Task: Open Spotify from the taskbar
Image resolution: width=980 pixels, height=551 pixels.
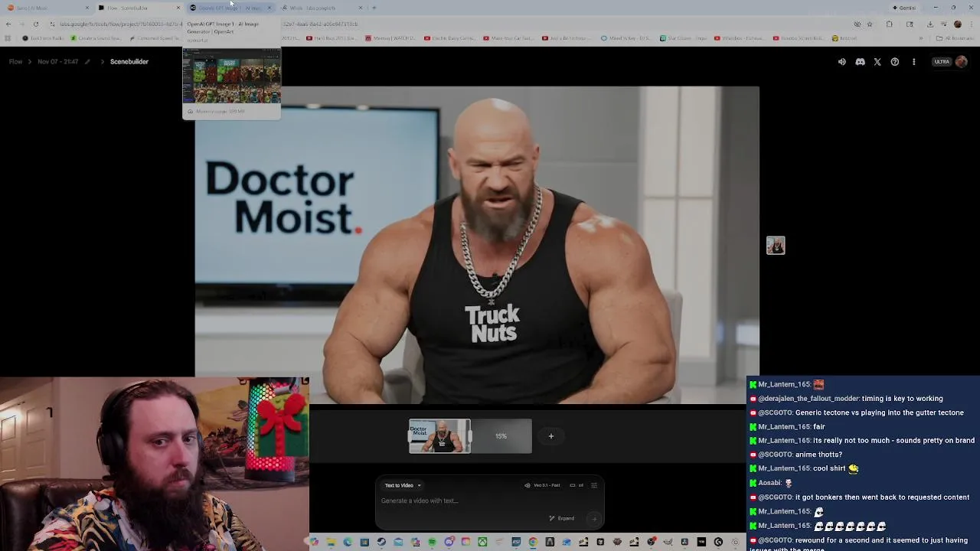Action: (432, 542)
